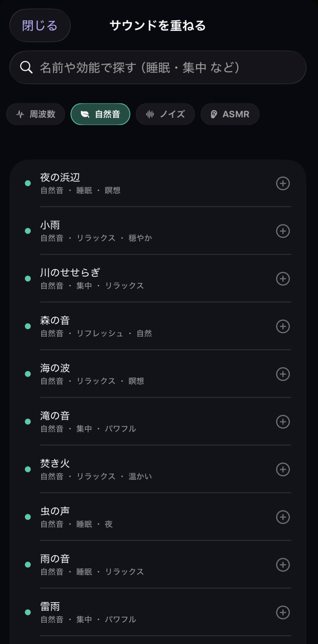Screen dimensions: 318x644
Task: Add 滝の音 using the plus icon
Action: coord(283,422)
